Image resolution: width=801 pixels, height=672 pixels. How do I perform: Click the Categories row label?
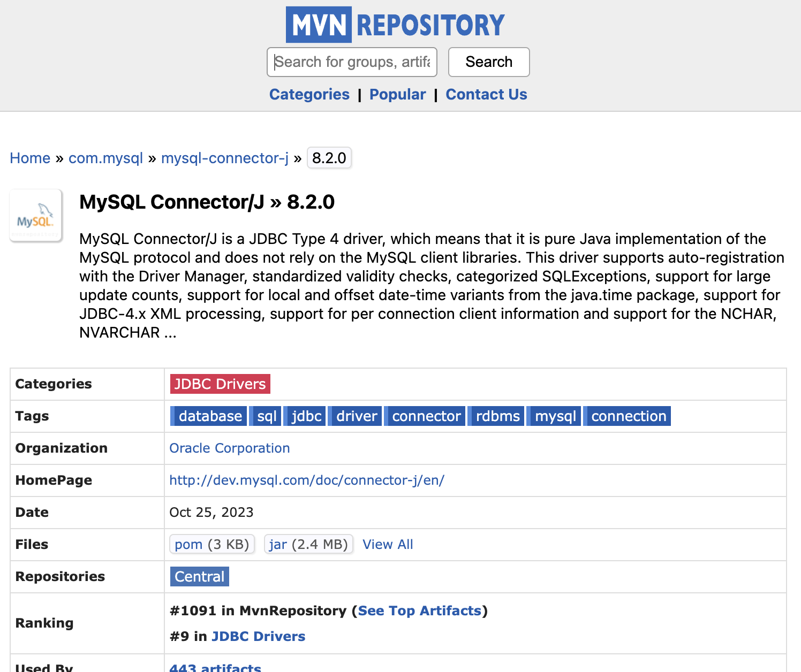point(54,384)
